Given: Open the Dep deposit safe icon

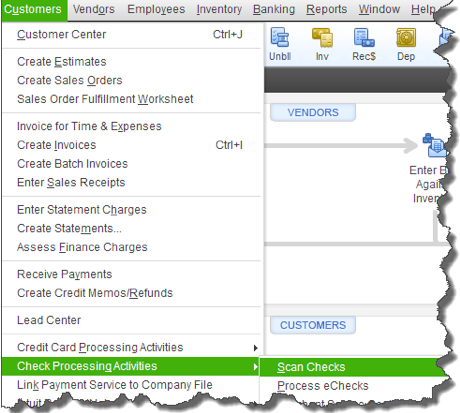Looking at the screenshot, I should point(406,37).
